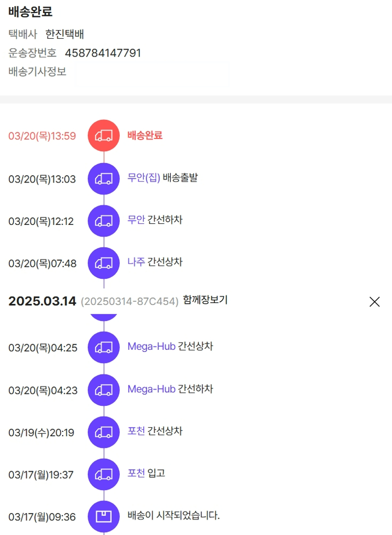Open the 포천 link next to 입고
This screenshot has width=392, height=535.
136,473
